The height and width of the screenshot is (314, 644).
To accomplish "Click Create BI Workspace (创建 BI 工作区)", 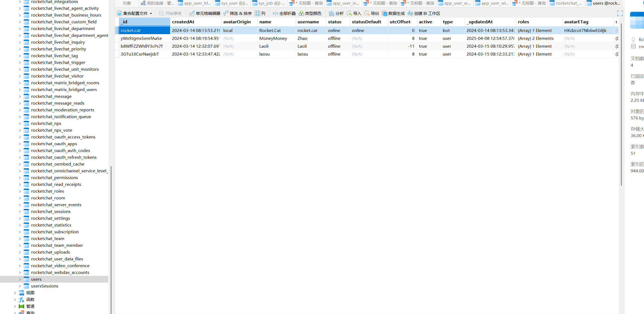I will click(424, 13).
